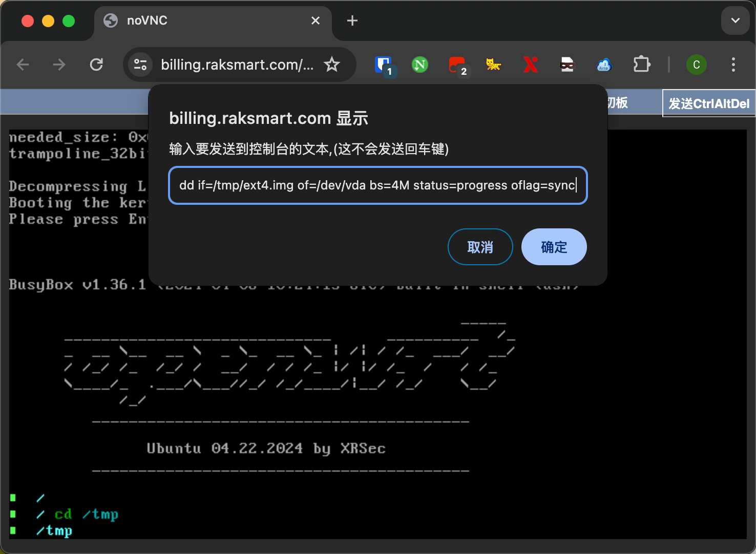The image size is (756, 554).
Task: Open the Chrome three-dot menu
Action: point(733,65)
